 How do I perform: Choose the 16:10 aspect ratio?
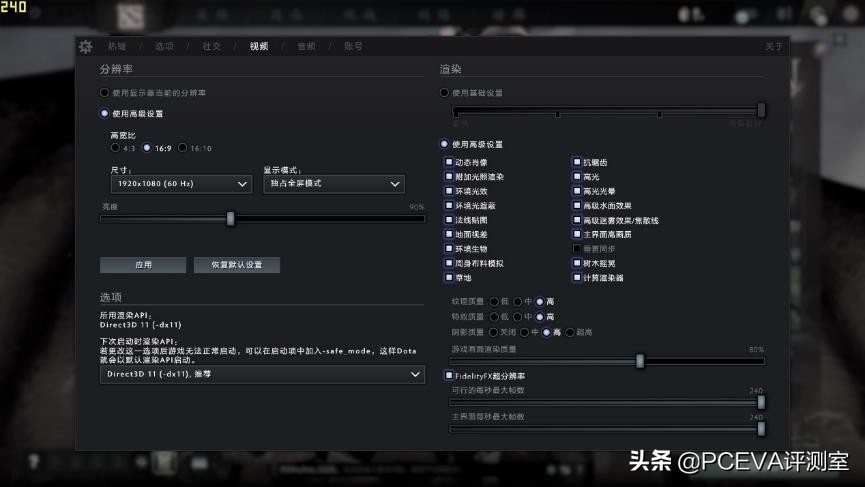coord(183,148)
